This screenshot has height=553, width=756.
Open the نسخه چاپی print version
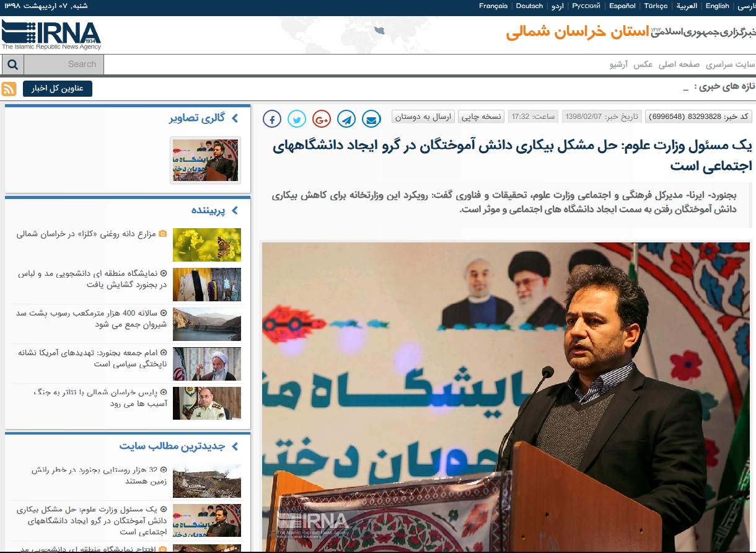click(x=480, y=117)
